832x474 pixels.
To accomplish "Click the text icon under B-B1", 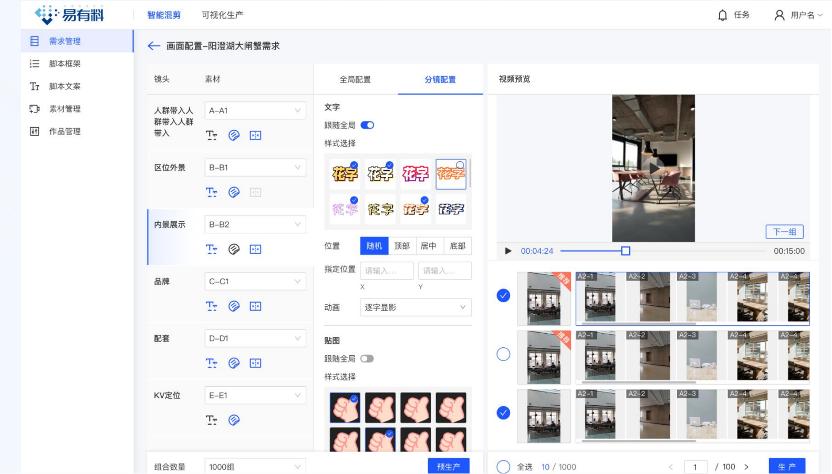I will point(211,192).
